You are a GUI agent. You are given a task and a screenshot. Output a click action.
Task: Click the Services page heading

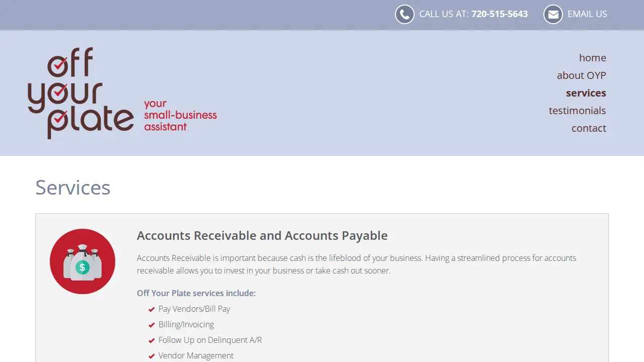tap(73, 188)
